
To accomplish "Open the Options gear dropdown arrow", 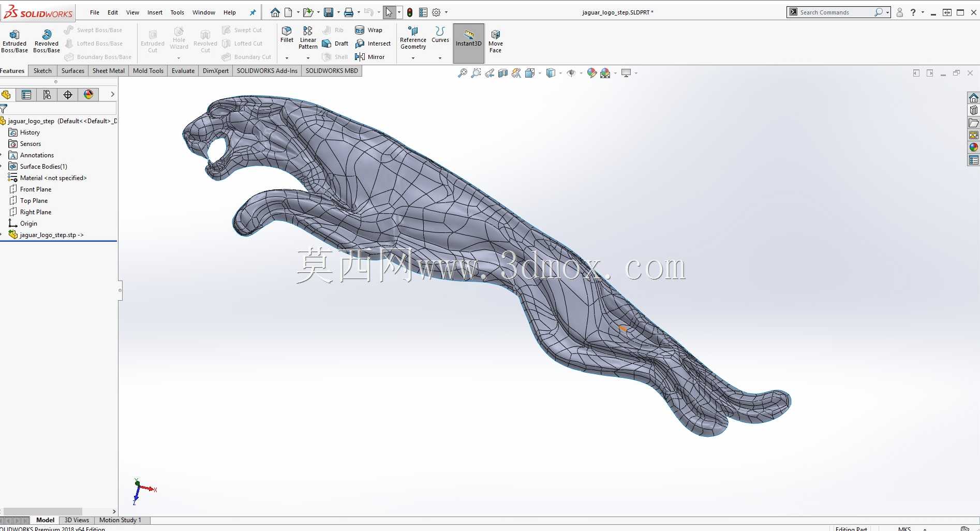I will coord(446,12).
